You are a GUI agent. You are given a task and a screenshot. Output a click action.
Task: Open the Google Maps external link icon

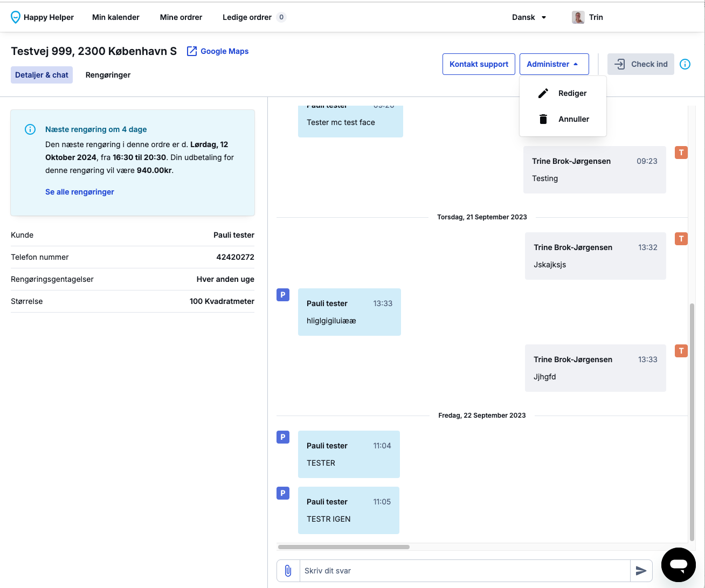[x=191, y=51]
